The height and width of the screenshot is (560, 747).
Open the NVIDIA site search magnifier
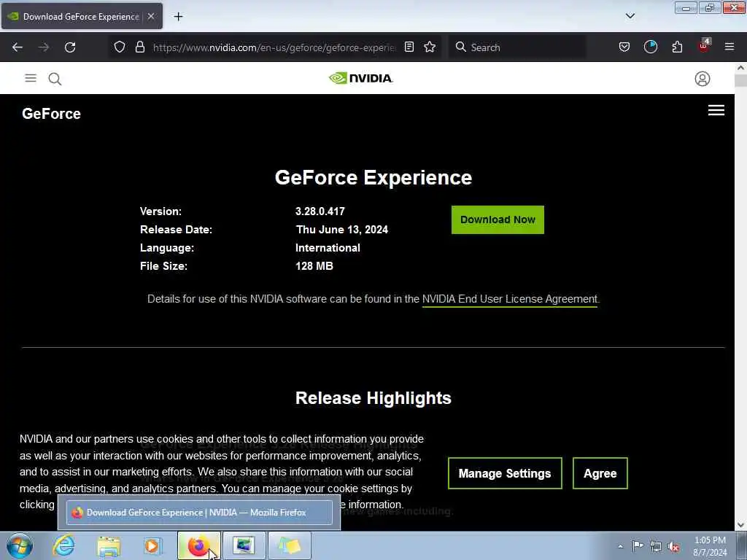pos(55,79)
